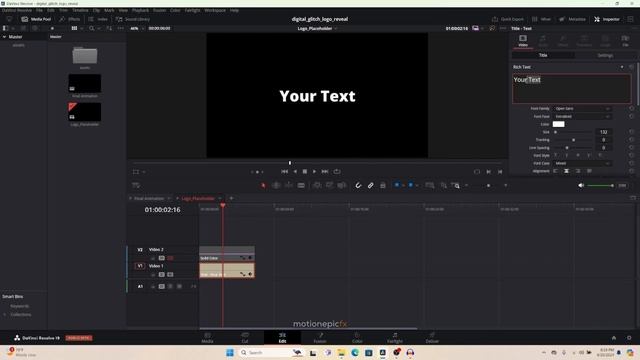Click Quick Export button
This screenshot has height=360, width=640.
coord(508,19)
